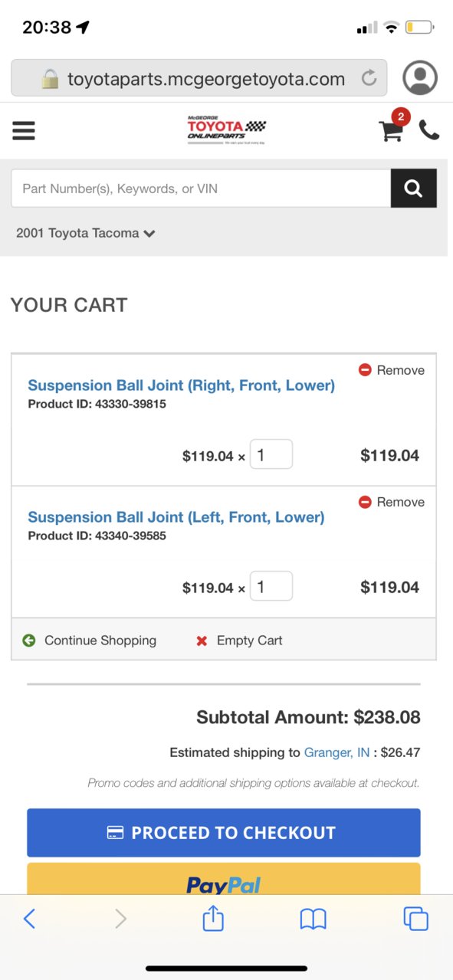The image size is (453, 980).
Task: Click Continue Shopping
Action: tap(89, 641)
